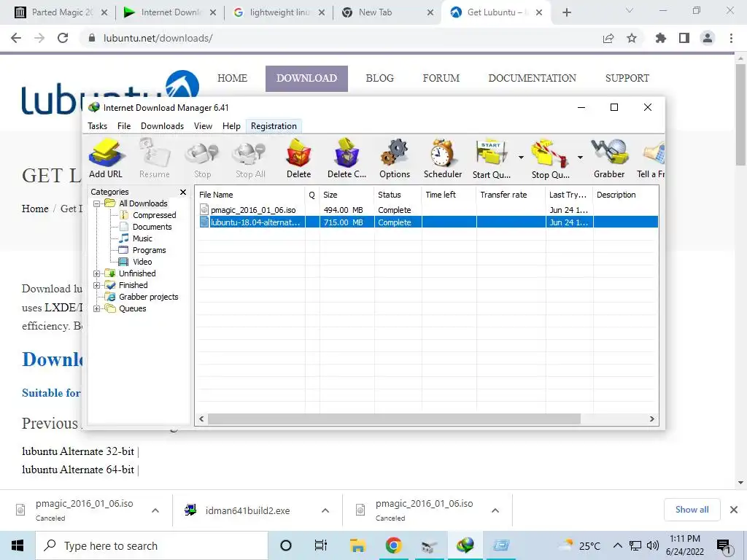Open a new browser tab
The width and height of the screenshot is (747, 560).
566,12
